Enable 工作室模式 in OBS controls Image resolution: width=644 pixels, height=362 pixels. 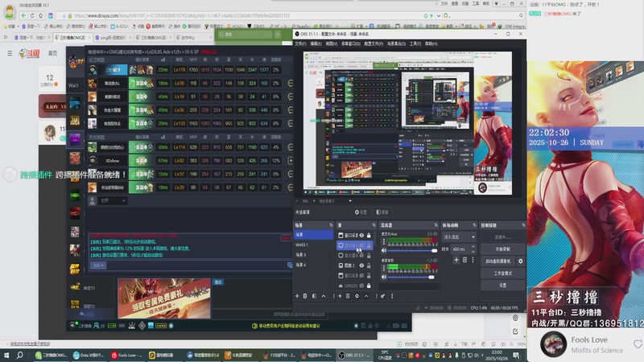[x=503, y=273]
